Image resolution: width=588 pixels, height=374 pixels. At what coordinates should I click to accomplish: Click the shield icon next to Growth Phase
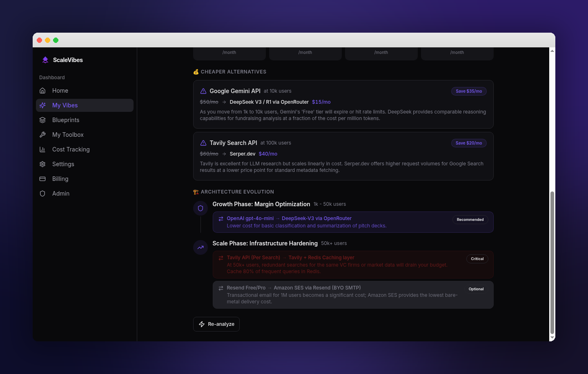(x=200, y=208)
